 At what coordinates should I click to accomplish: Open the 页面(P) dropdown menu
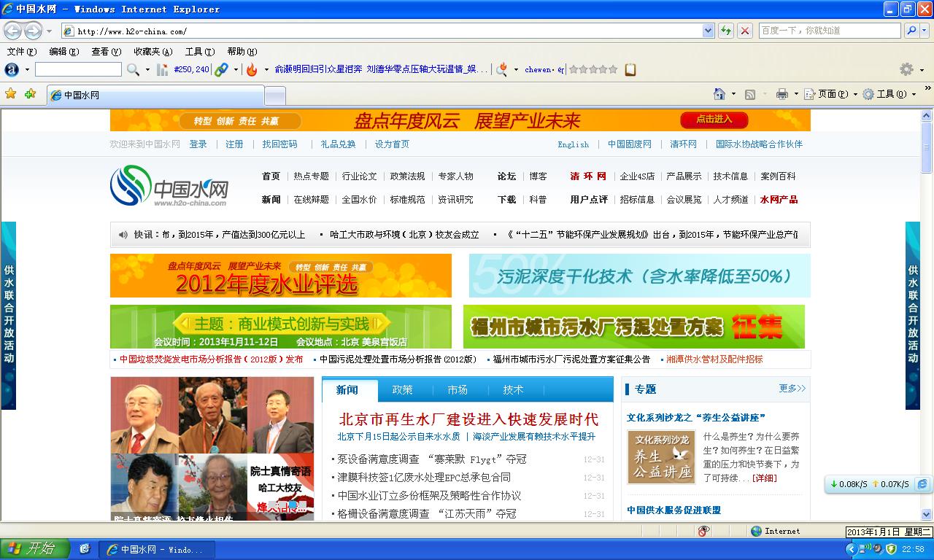click(830, 94)
